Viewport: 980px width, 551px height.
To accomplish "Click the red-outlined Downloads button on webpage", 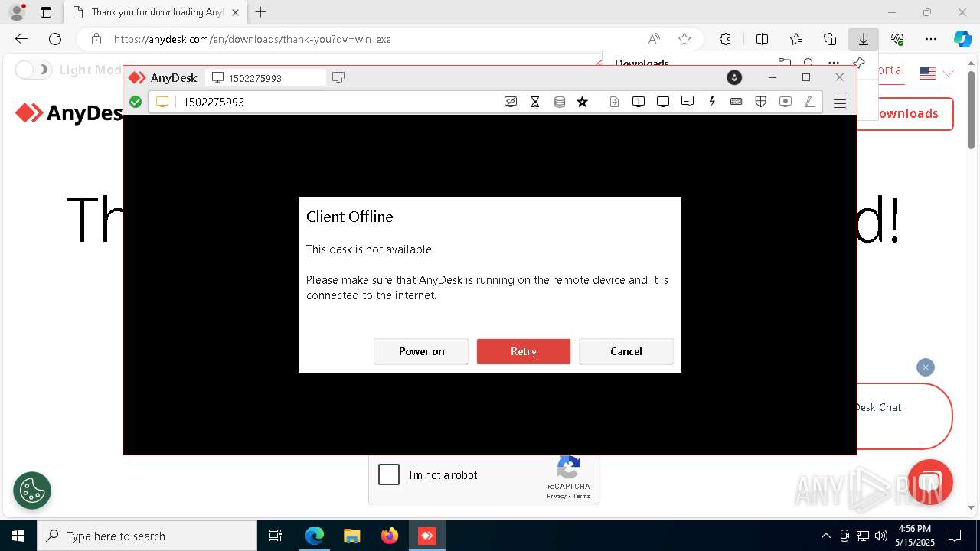I will [906, 113].
